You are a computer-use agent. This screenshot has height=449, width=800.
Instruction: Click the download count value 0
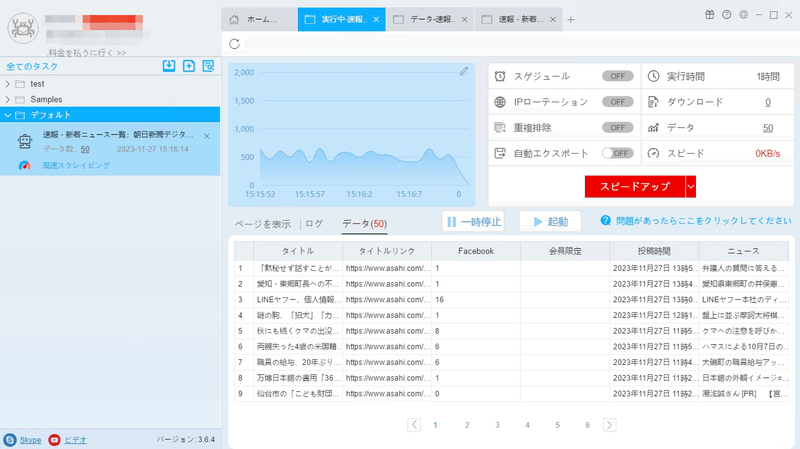coord(768,102)
